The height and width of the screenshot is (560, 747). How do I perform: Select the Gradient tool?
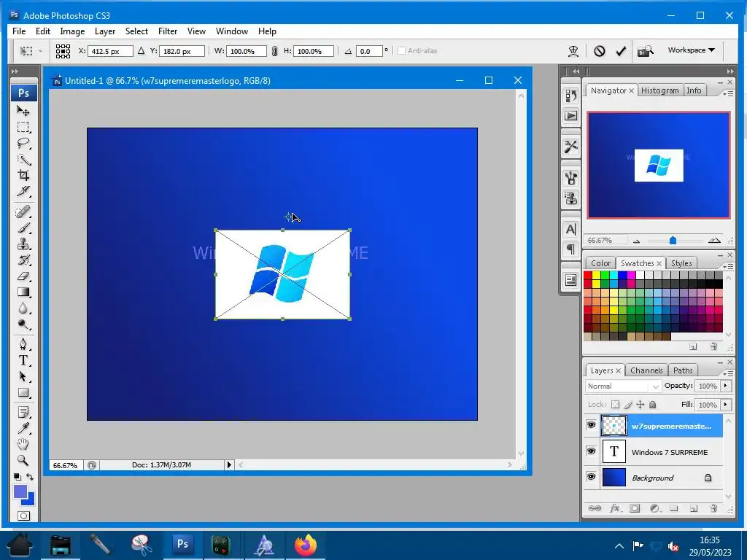pos(23,292)
